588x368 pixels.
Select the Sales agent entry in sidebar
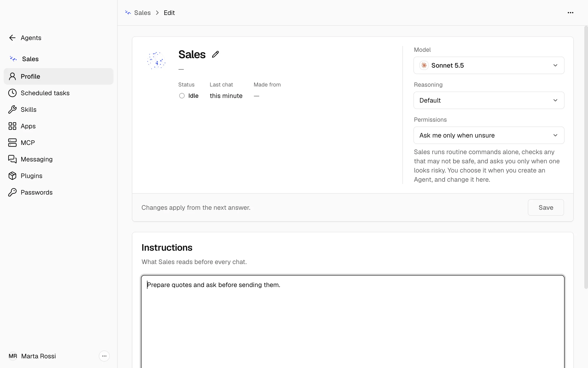click(x=59, y=59)
